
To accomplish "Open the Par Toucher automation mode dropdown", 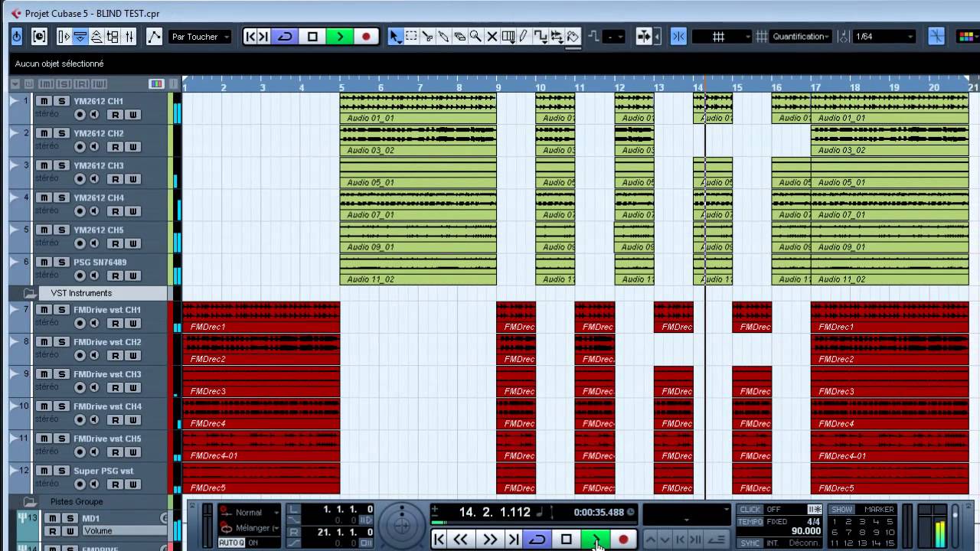I will click(200, 36).
